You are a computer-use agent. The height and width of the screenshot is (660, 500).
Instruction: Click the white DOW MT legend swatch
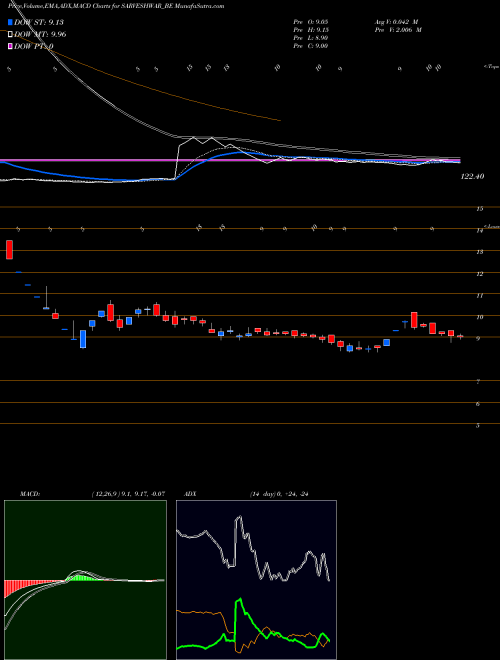tap(10, 34)
